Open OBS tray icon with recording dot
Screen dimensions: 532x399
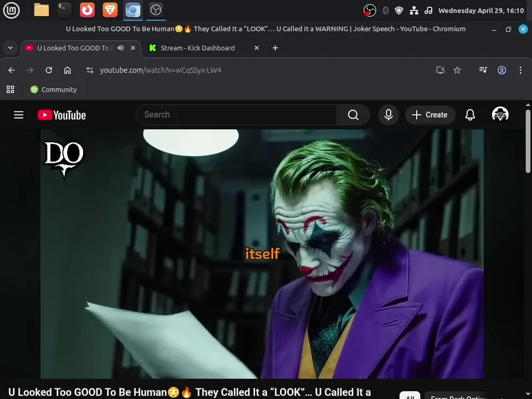click(x=370, y=11)
